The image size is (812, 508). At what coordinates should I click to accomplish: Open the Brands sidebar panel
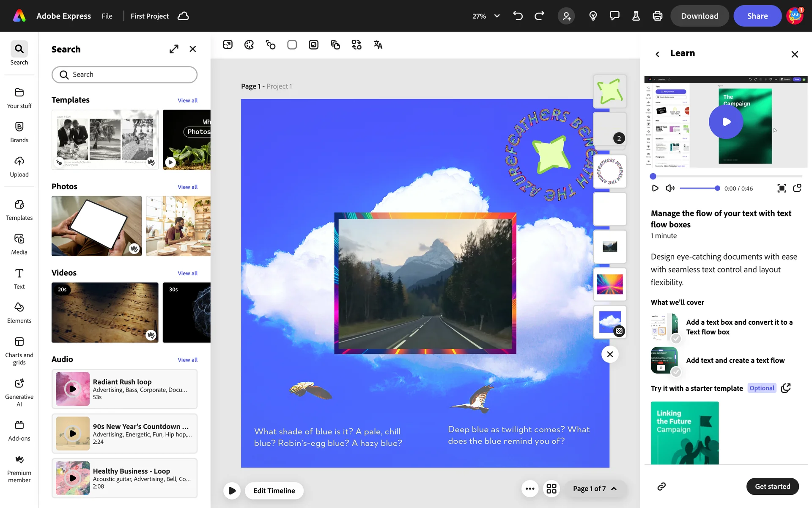point(19,132)
